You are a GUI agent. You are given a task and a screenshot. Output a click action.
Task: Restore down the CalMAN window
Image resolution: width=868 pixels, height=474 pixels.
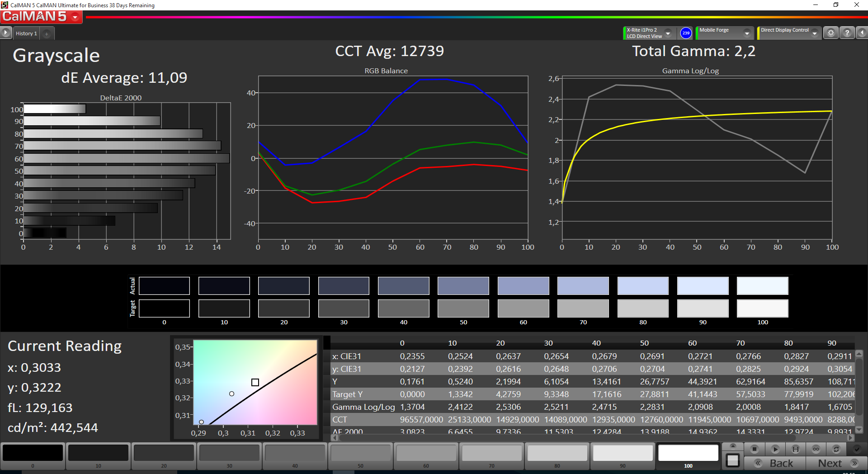pyautogui.click(x=836, y=5)
